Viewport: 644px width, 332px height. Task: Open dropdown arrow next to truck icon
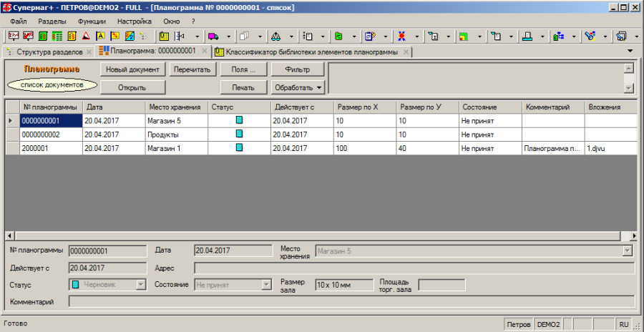[x=228, y=36]
